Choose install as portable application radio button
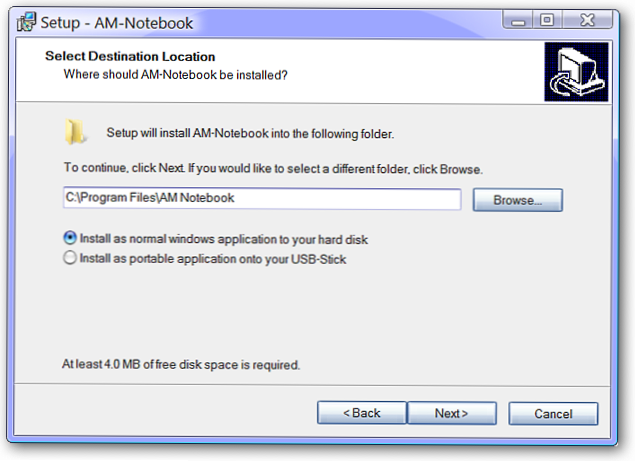 pos(70,259)
